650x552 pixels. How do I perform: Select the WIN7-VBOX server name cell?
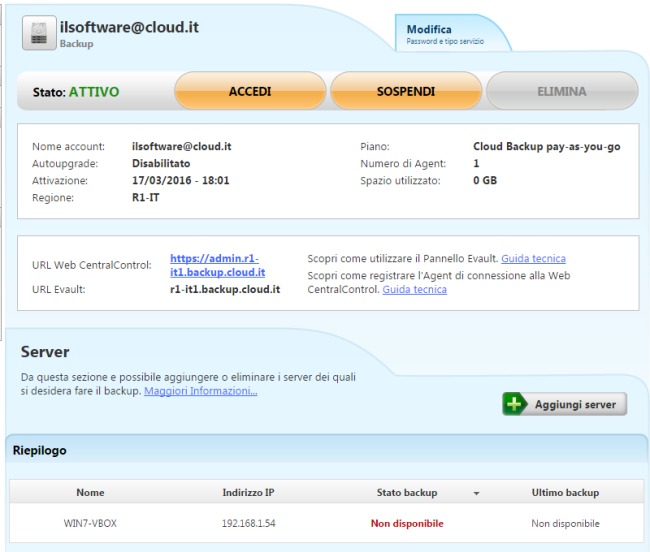click(x=90, y=523)
